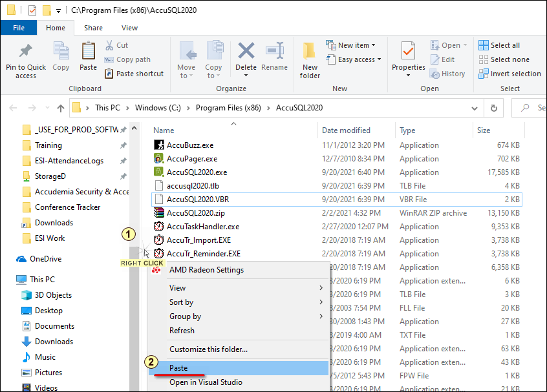Viewport: 547px width, 392px height.
Task: Open the File ribbon tab
Action: 19,28
